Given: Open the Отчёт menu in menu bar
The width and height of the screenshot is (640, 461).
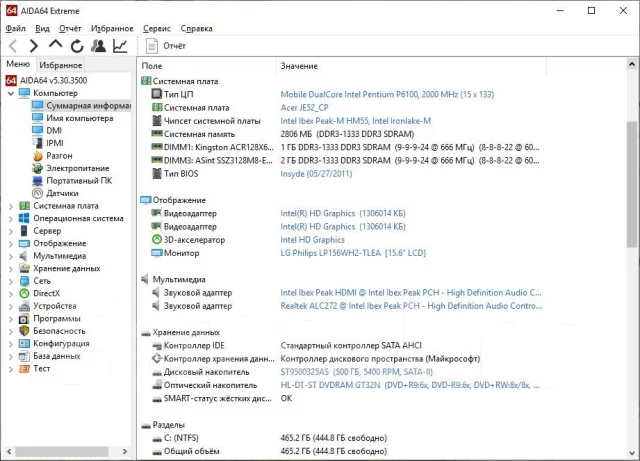Looking at the screenshot, I should (70, 28).
